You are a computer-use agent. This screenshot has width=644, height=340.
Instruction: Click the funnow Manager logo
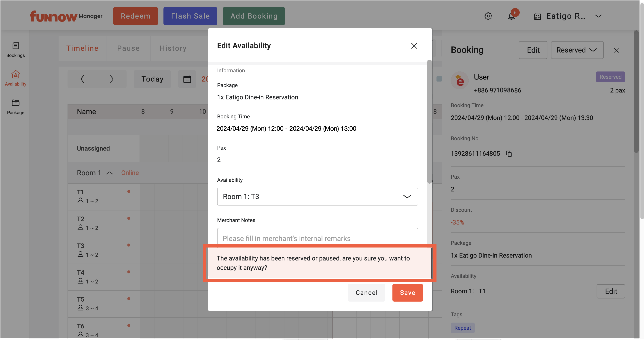66,16
